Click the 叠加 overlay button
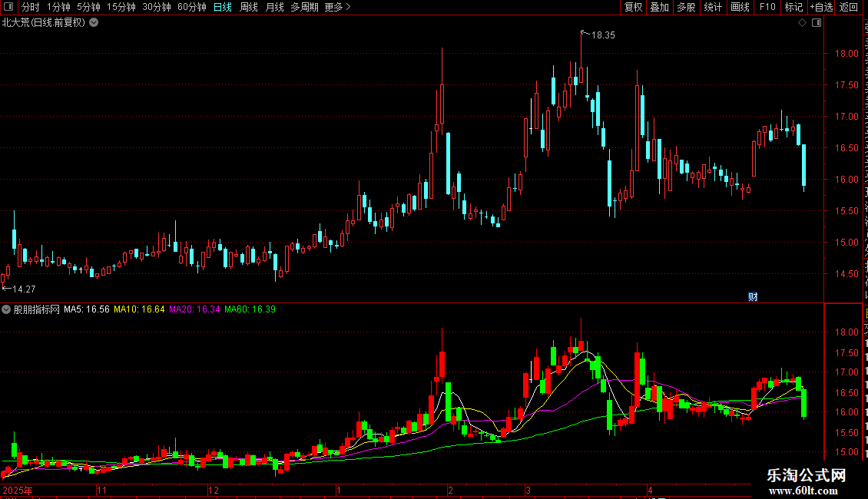868x499 pixels. click(660, 7)
